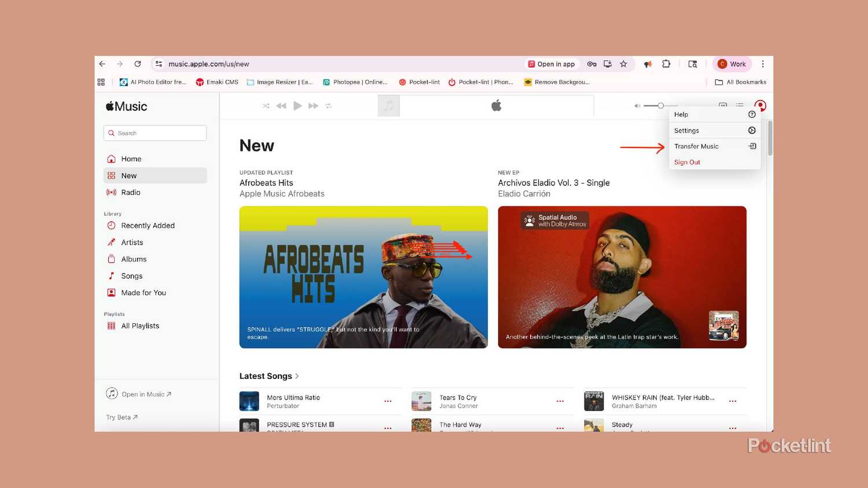Bookmark this page with the star icon
The width and height of the screenshot is (868, 488).
point(623,64)
